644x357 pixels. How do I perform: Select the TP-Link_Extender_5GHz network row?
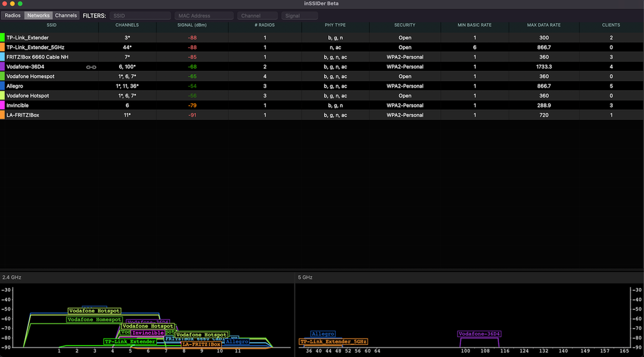(x=322, y=47)
